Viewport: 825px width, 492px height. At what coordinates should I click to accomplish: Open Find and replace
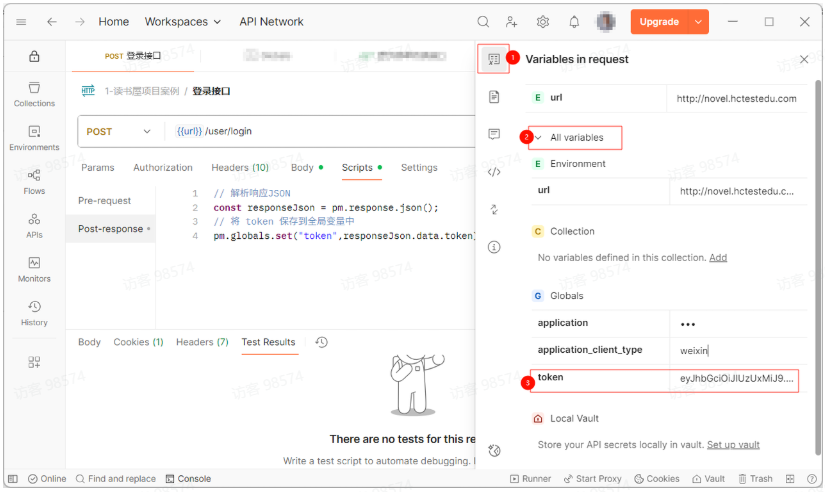pos(116,479)
